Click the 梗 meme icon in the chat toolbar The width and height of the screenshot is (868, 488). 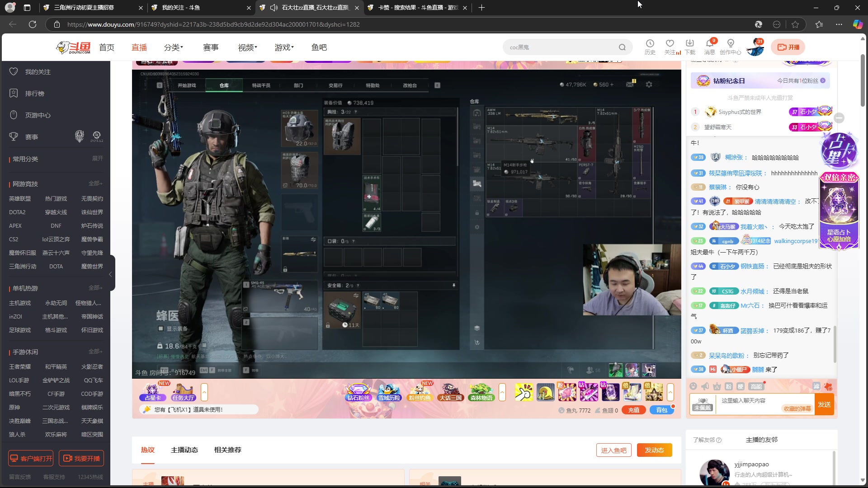click(x=741, y=386)
